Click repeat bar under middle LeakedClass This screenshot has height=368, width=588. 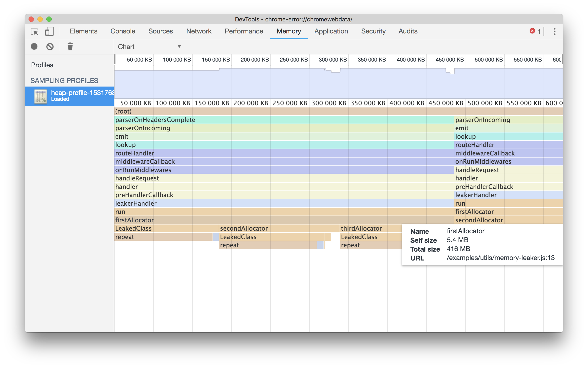click(268, 245)
